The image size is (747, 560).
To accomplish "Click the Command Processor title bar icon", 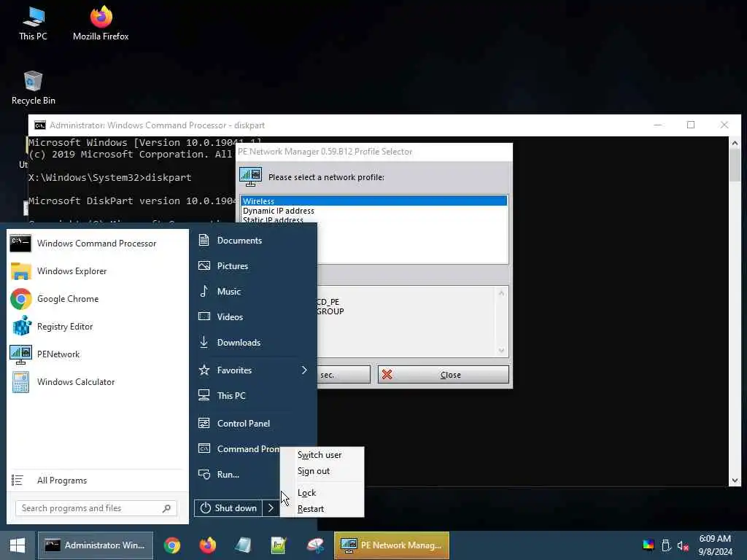I will click(40, 125).
